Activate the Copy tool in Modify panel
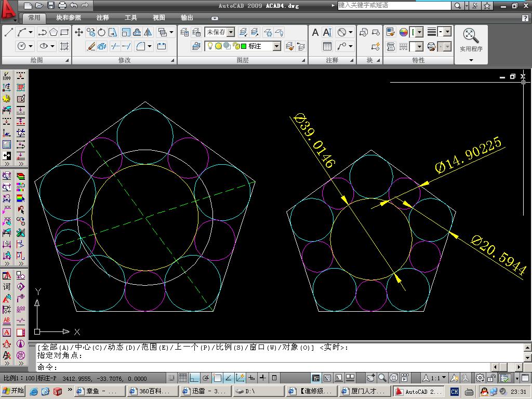Viewport: 532px width, 399px height. (x=90, y=33)
